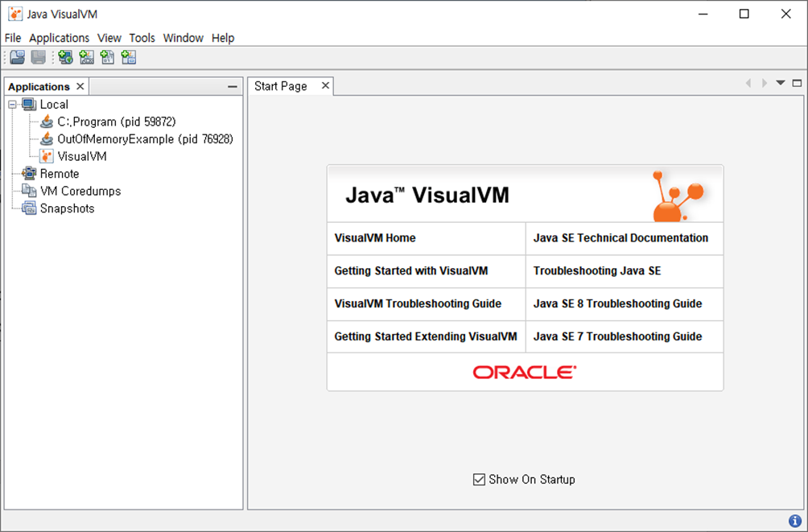This screenshot has height=532, width=808.
Task: Select the Remote label in tree
Action: pyautogui.click(x=60, y=174)
